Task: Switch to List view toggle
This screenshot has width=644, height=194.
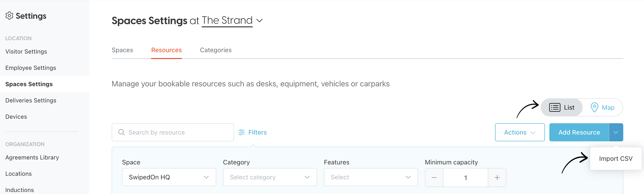Action: coord(562,107)
